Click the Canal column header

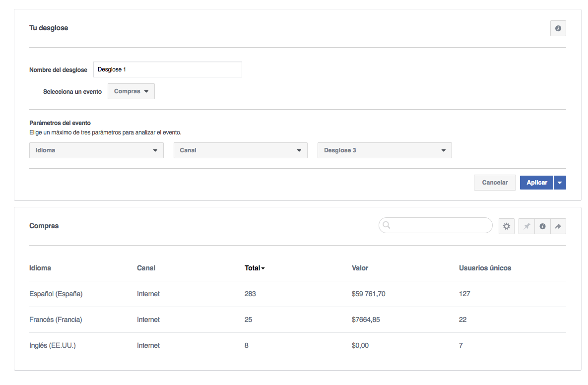pos(146,268)
